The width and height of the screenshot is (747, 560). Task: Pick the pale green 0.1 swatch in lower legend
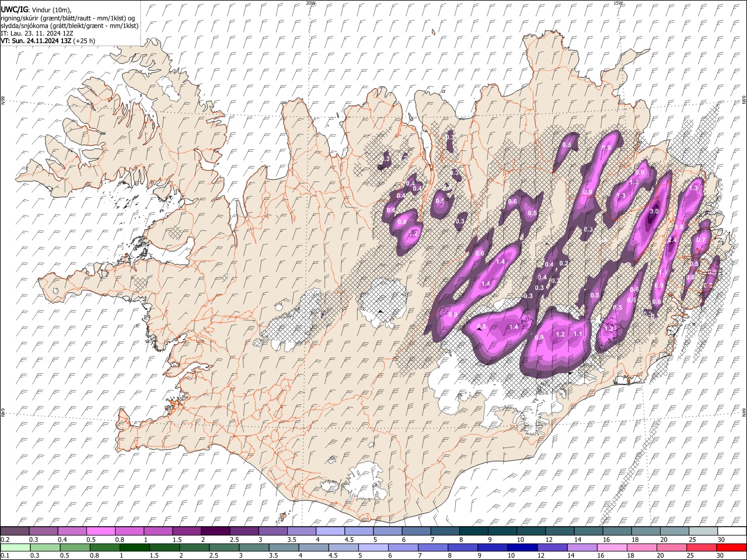[x=15, y=547]
